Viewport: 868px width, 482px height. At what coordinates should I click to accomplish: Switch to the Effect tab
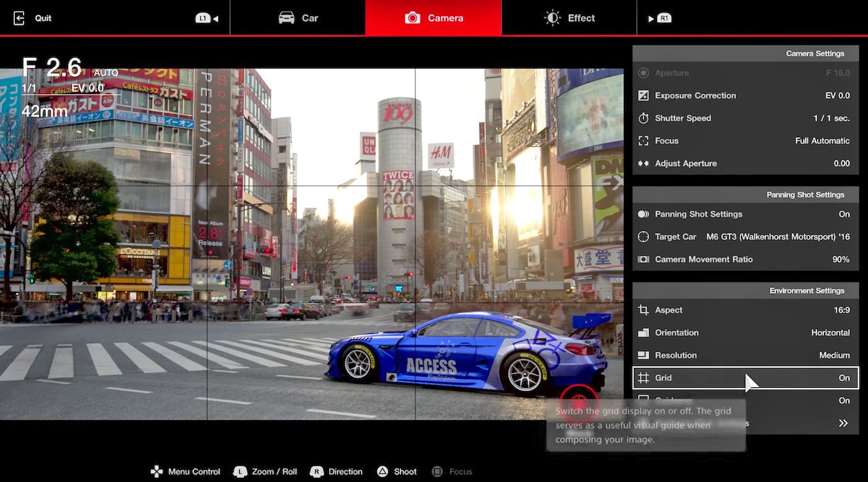click(569, 18)
